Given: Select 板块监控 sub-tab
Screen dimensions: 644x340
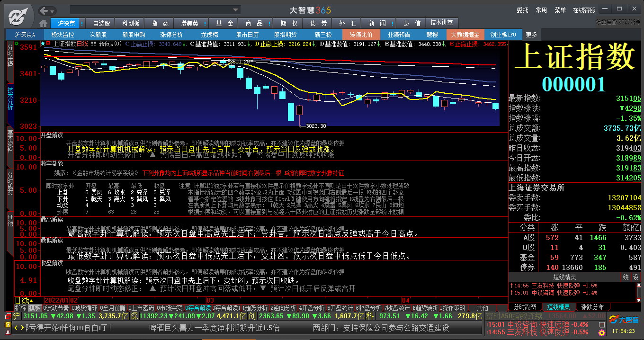Looking at the screenshot, I should tap(63, 35).
